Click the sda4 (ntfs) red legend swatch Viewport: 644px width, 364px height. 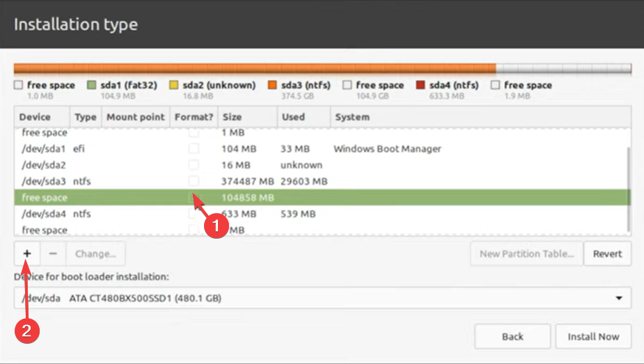[x=420, y=85]
